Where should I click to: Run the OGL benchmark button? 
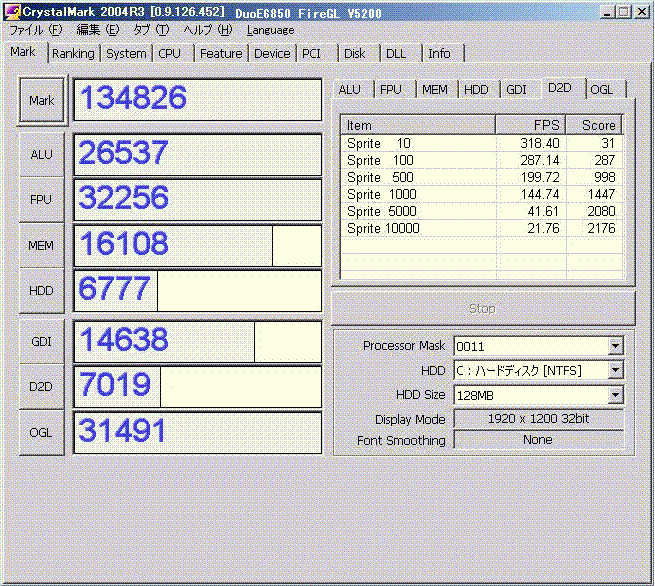pos(42,433)
